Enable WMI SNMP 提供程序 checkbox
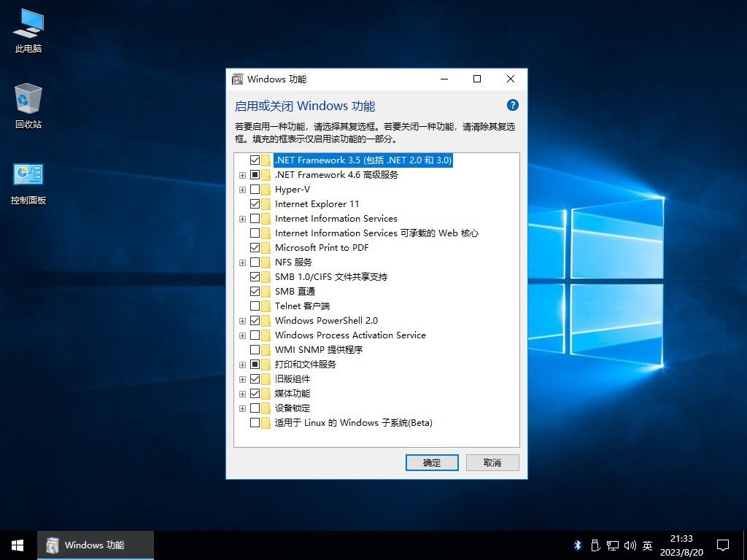The height and width of the screenshot is (560, 747). 255,350
